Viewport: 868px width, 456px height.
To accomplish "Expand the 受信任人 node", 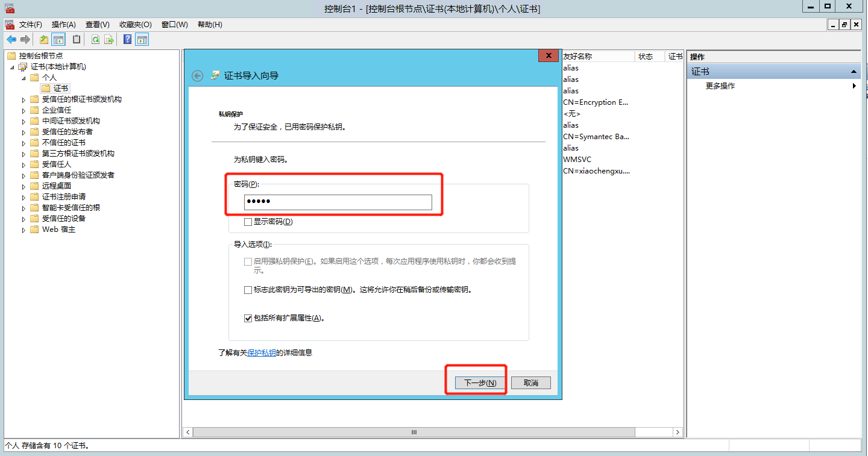I will 24,164.
